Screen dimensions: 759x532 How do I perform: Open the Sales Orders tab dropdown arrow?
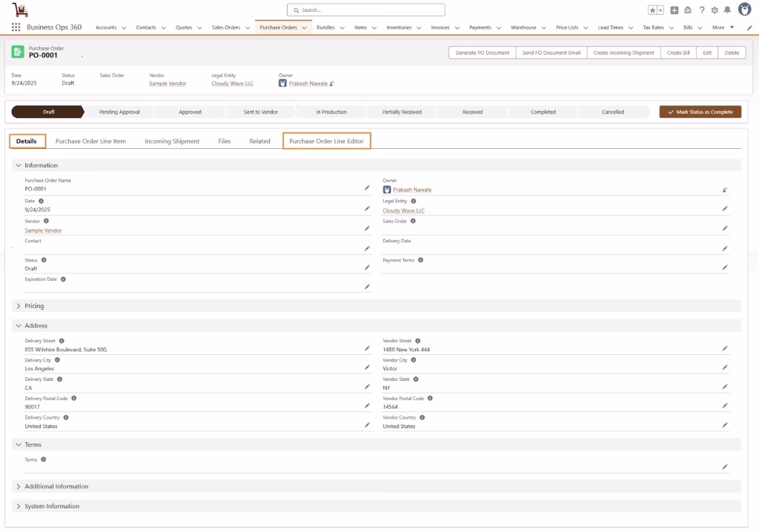[248, 28]
